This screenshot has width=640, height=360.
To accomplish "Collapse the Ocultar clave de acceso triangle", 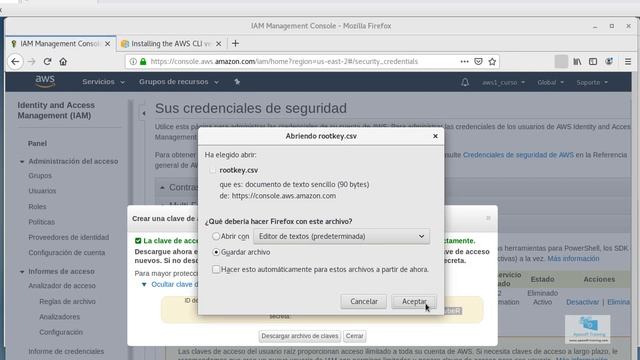I will pos(144,284).
